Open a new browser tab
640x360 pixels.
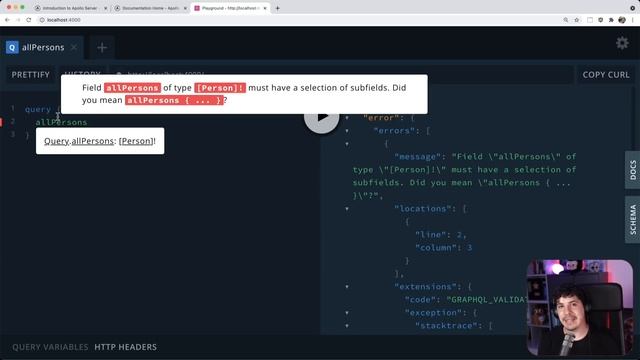point(278,8)
